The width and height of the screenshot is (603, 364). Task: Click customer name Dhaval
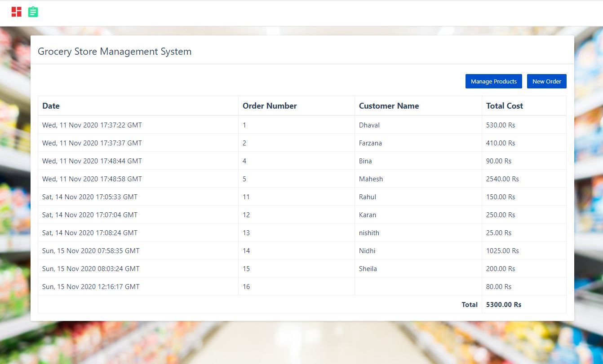pos(369,125)
